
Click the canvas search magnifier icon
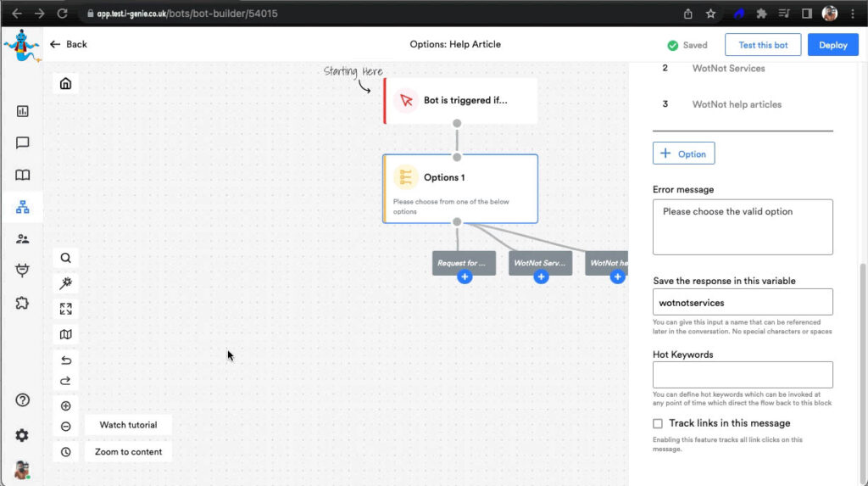(65, 258)
